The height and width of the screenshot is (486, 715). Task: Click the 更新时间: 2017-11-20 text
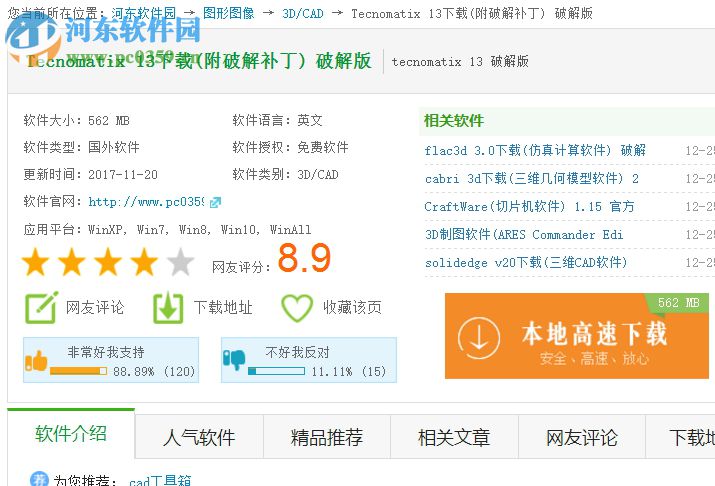click(90, 174)
